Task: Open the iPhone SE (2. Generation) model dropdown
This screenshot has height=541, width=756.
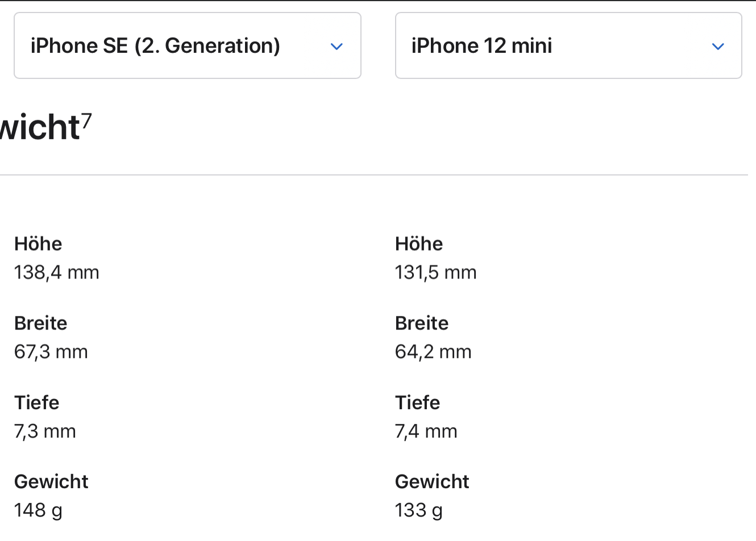Action: click(x=187, y=45)
